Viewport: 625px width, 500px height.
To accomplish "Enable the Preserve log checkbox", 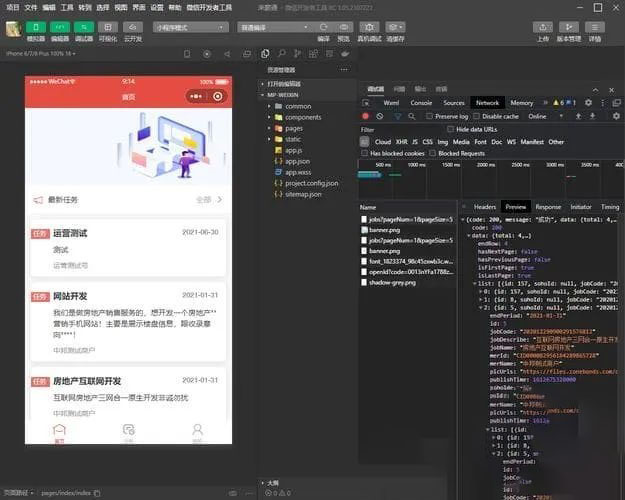I will (428, 116).
